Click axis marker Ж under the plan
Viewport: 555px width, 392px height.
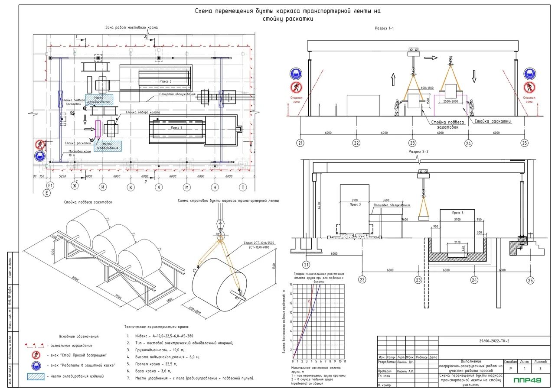(x=75, y=187)
